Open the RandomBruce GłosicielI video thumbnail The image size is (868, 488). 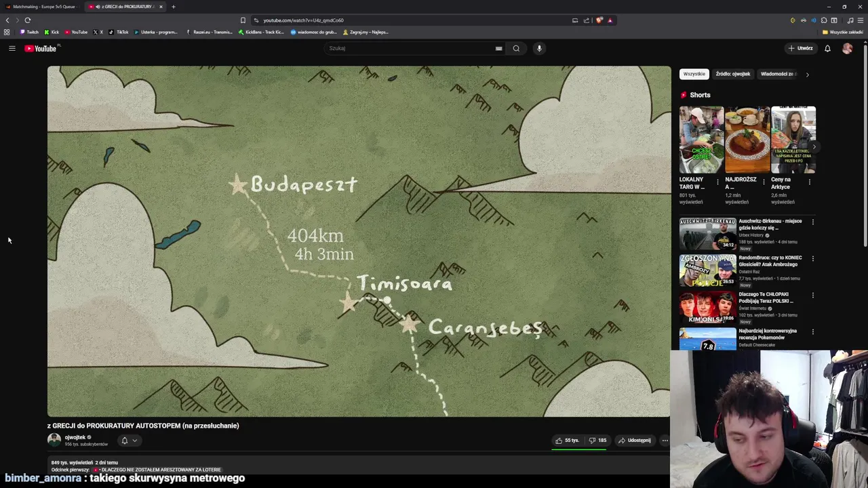point(708,270)
